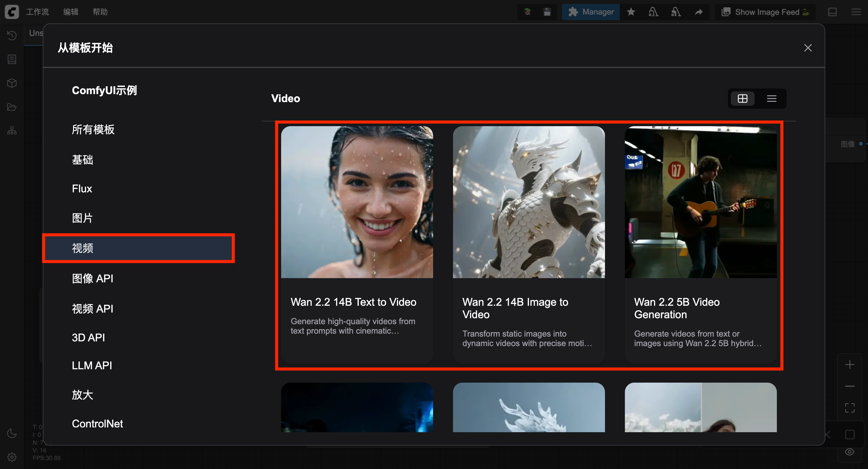This screenshot has width=868, height=469.
Task: Select 所有模板 category
Action: [x=139, y=129]
